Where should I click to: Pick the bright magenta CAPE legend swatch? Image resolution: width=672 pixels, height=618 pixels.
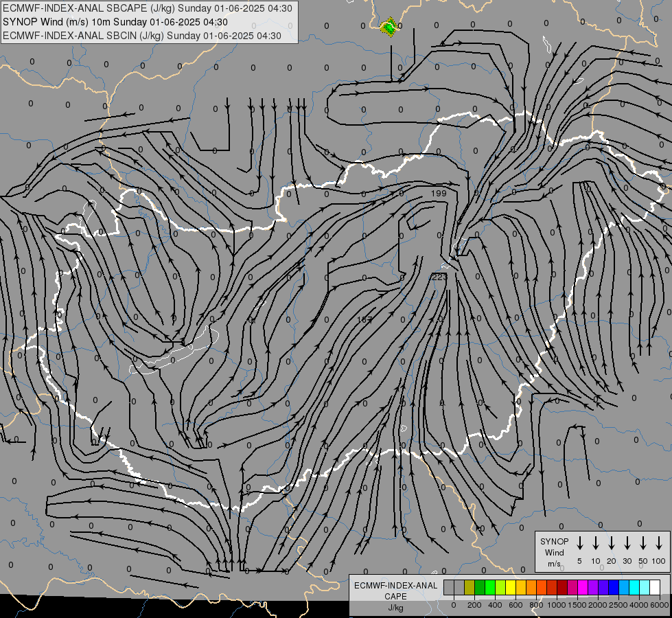tap(583, 587)
